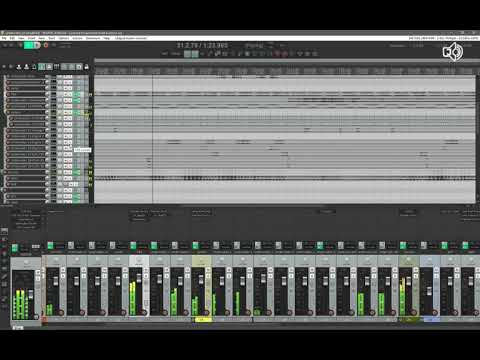The width and height of the screenshot is (480, 360).
Task: Click the master track volume fader
Action: pos(31,294)
